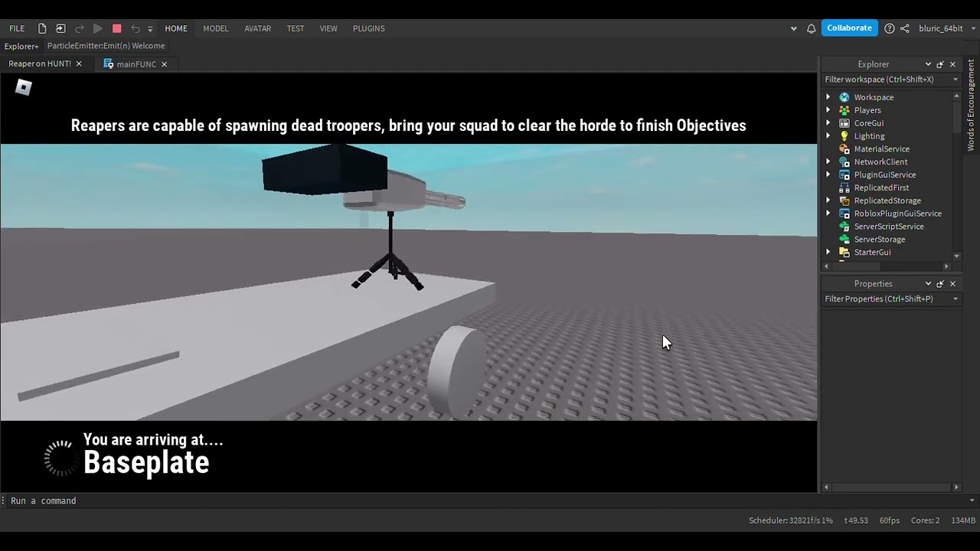This screenshot has width=980, height=551.
Task: Open Help via the question mark icon
Action: (889, 28)
